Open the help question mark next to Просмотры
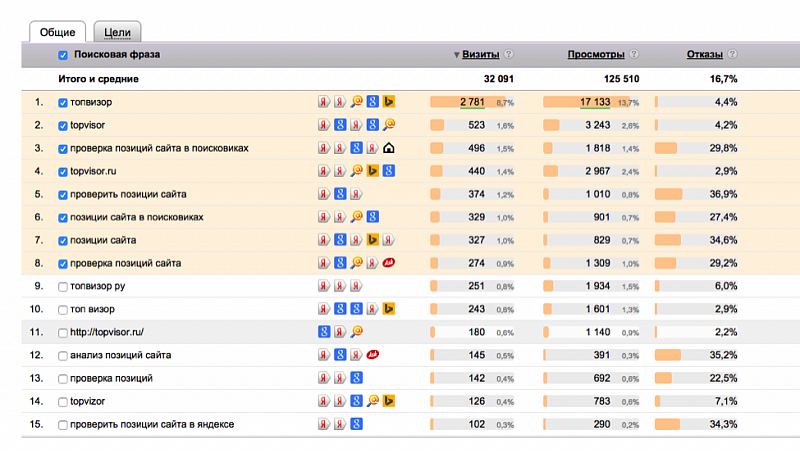The height and width of the screenshot is (453, 800). point(634,54)
